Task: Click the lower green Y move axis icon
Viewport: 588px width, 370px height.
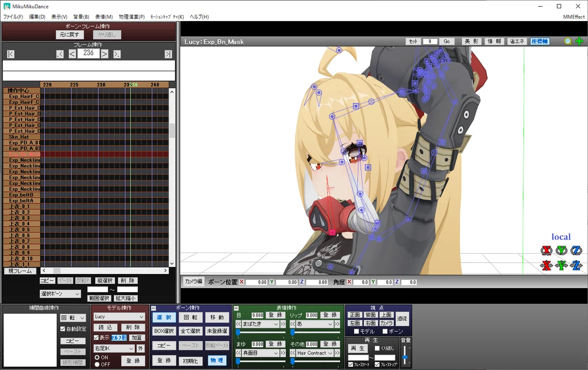Action: tap(562, 265)
